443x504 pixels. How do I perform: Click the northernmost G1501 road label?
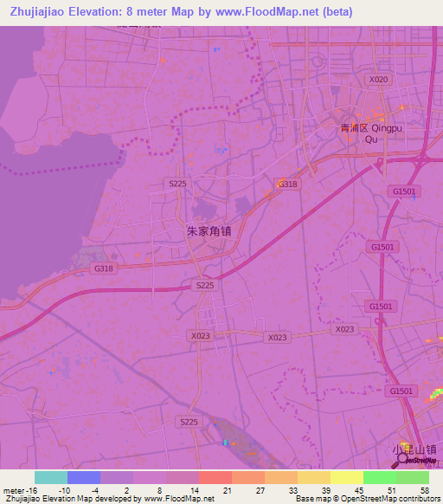tap(404, 191)
